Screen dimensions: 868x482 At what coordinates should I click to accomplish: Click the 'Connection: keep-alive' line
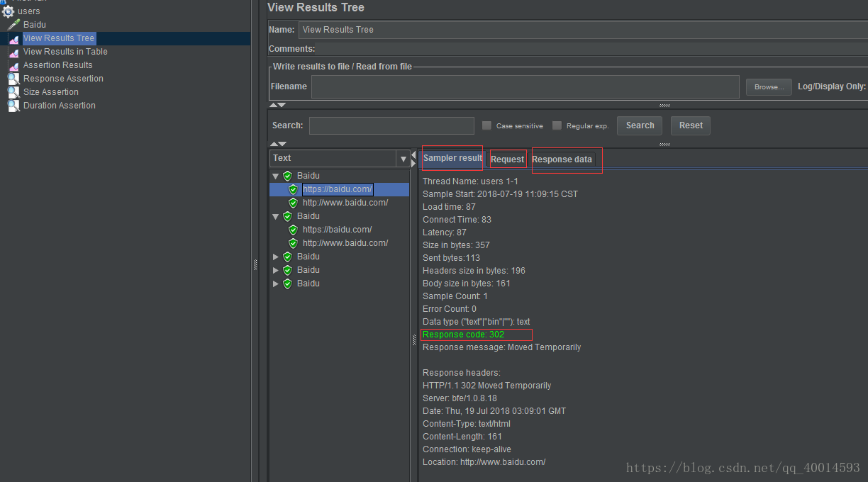[467, 449]
